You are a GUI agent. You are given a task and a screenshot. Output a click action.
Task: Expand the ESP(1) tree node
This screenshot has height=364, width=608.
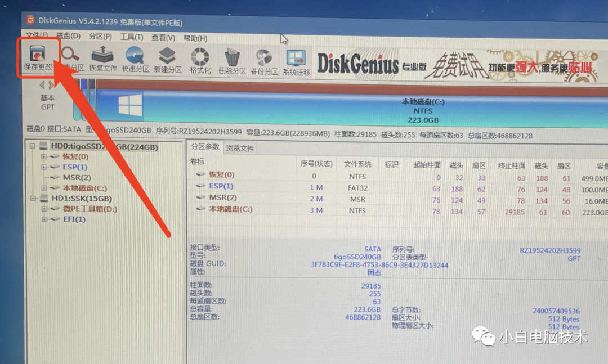point(43,167)
